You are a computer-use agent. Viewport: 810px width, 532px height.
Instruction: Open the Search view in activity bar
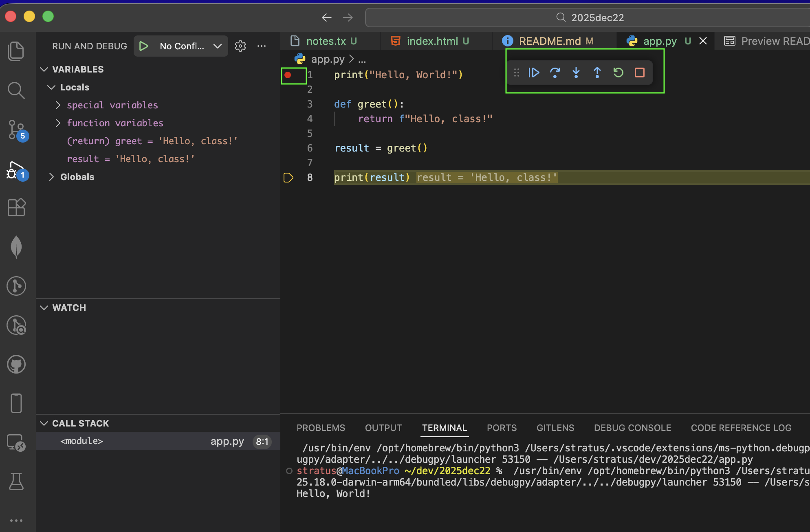[x=16, y=90]
